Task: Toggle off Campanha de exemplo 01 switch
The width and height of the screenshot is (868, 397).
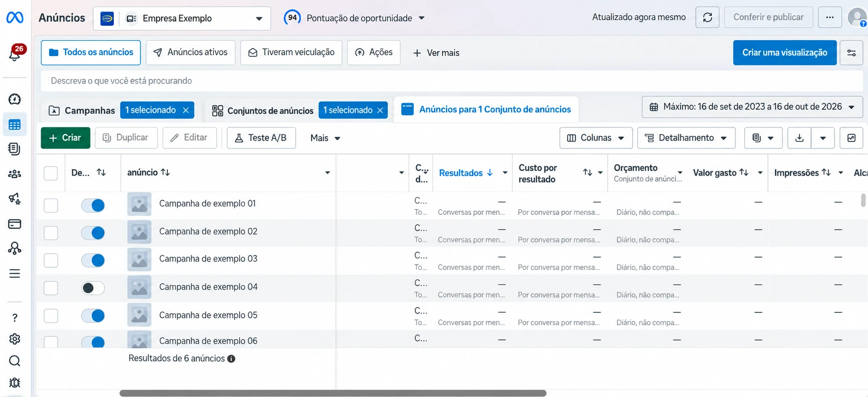Action: coord(93,205)
